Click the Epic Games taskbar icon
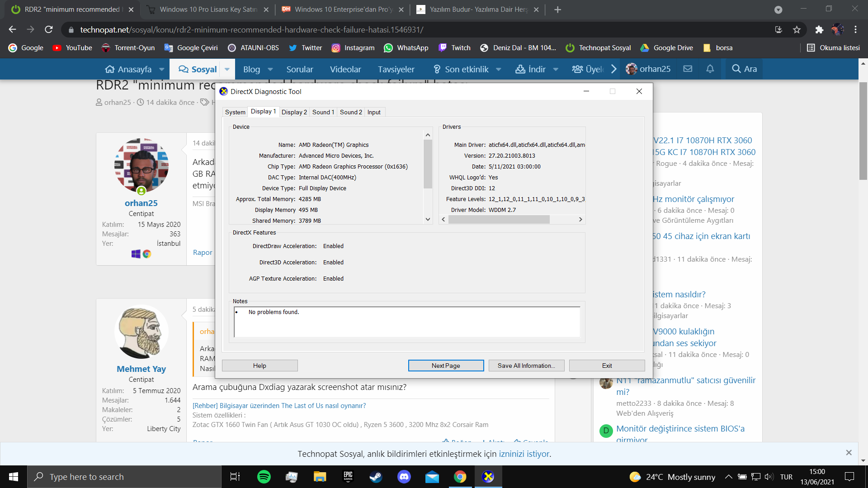The width and height of the screenshot is (868, 488). (348, 477)
